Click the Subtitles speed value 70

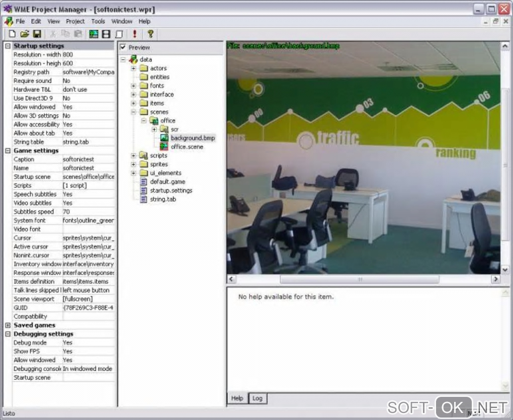click(x=89, y=212)
